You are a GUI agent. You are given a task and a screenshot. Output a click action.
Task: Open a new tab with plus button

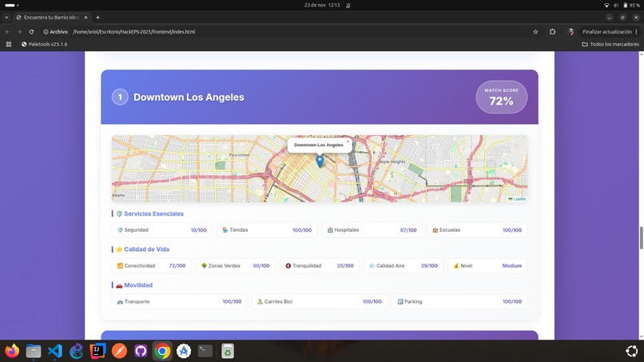[x=97, y=18]
